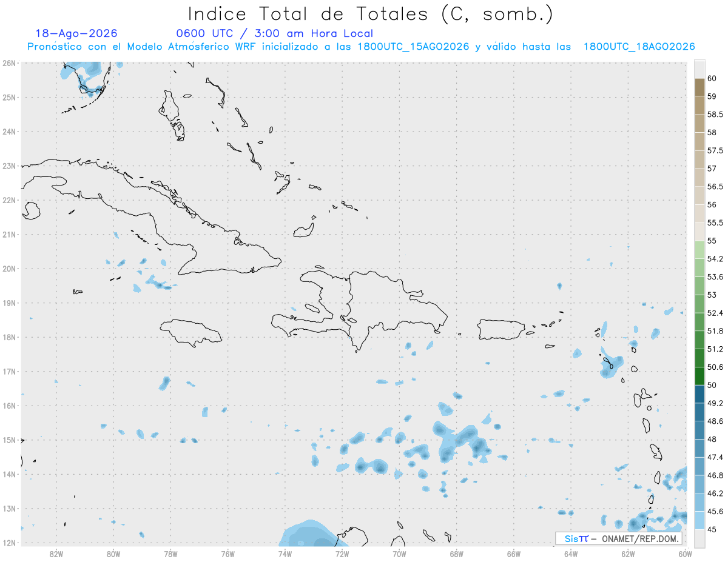Click the latitude label "14N"

click(9, 475)
